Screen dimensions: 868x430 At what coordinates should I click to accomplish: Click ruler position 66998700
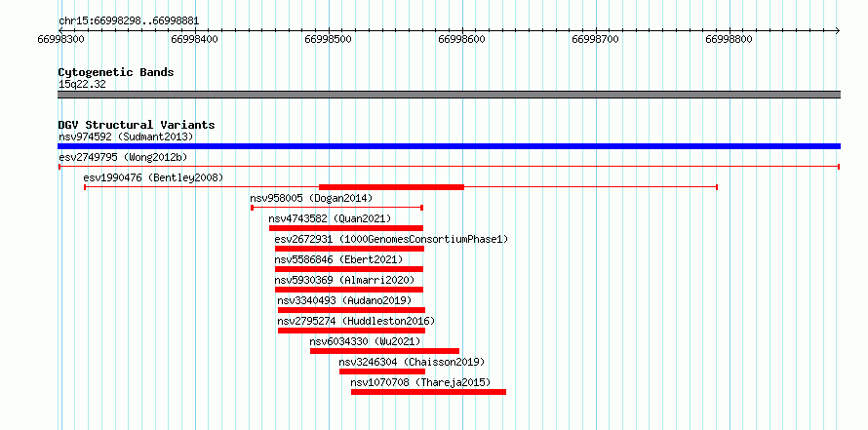coord(596,39)
